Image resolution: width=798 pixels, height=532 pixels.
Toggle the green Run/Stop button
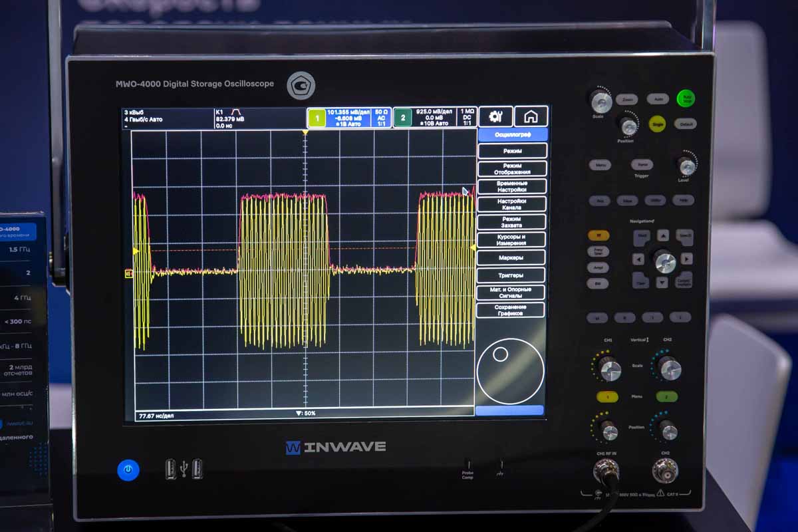(685, 98)
